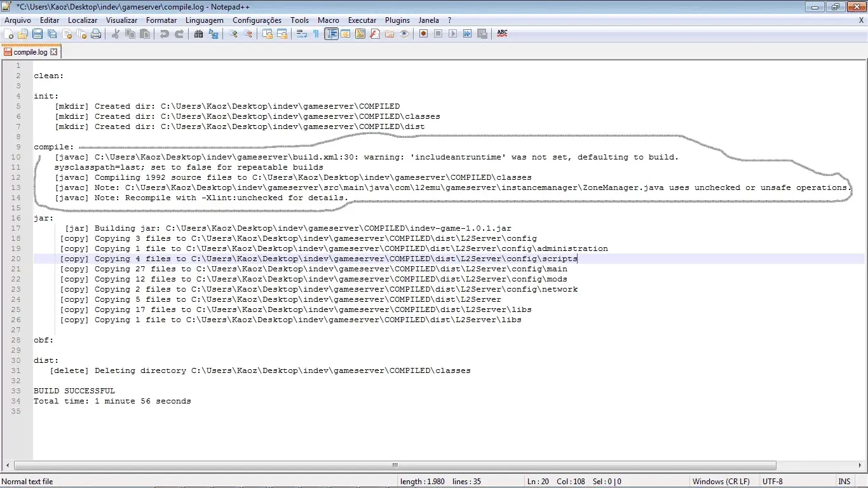The width and height of the screenshot is (868, 488).
Task: Toggle the indent guide icon
Action: tap(331, 34)
